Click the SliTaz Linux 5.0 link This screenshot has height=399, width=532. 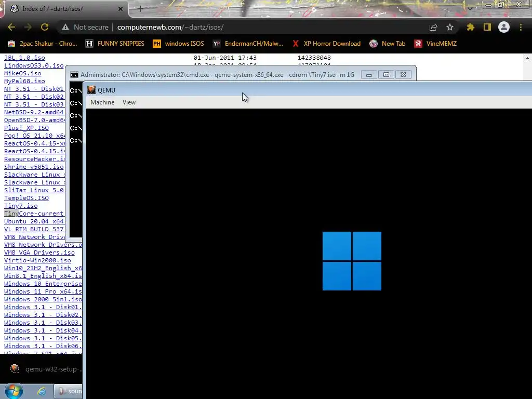pyautogui.click(x=34, y=190)
